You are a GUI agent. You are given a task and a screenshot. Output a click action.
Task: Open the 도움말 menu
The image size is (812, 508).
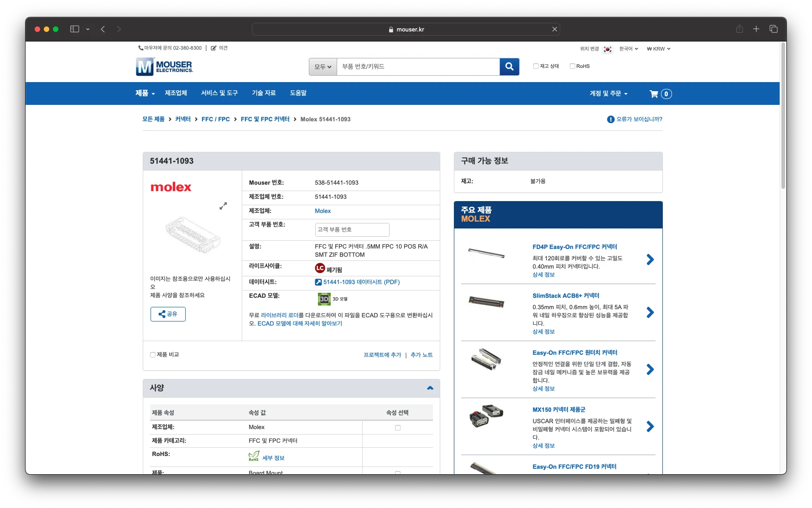click(297, 93)
